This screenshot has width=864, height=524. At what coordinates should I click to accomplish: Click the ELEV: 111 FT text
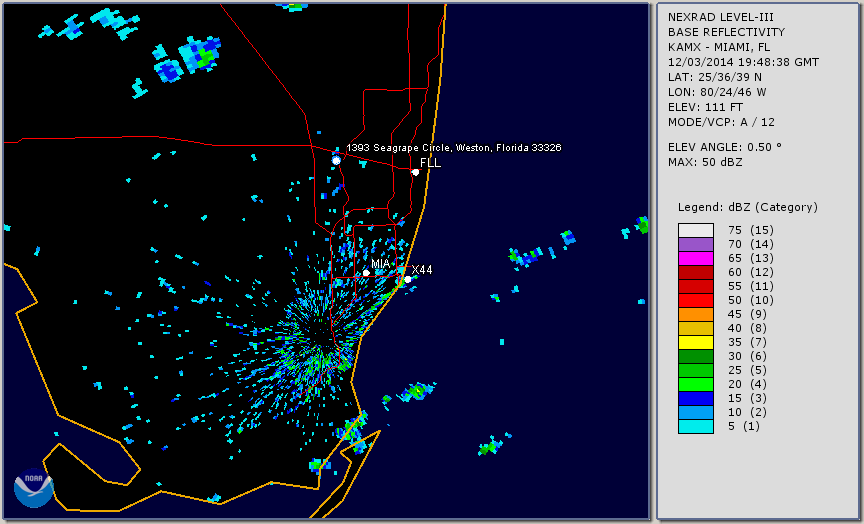pos(705,107)
